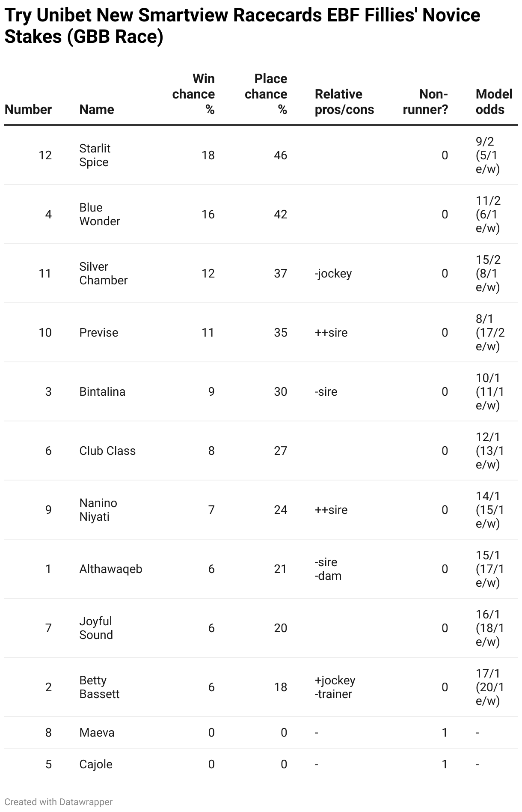522x812 pixels.
Task: Click Previse's ++sire pros cell
Action: tap(331, 332)
